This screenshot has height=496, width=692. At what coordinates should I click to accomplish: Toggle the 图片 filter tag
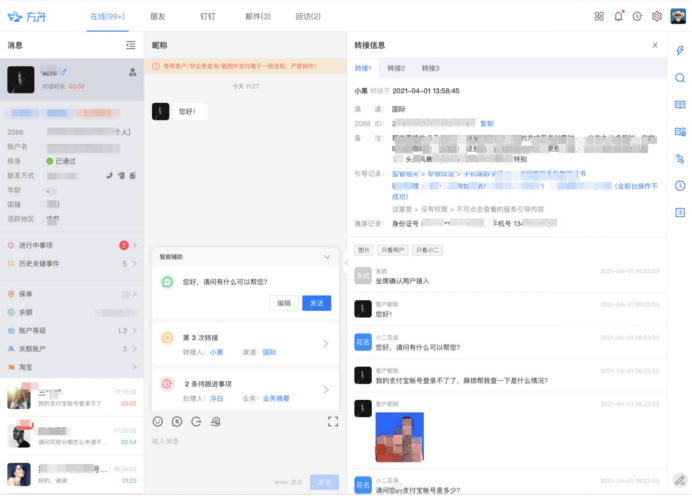pos(363,249)
